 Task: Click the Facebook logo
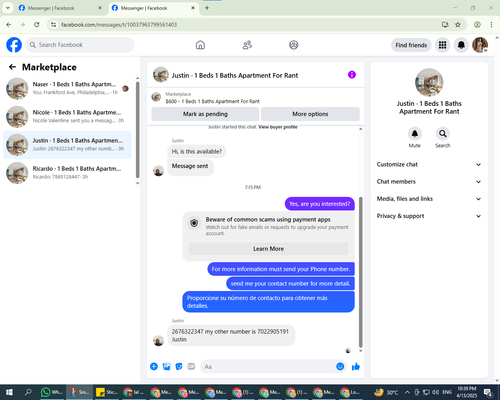pyautogui.click(x=14, y=45)
